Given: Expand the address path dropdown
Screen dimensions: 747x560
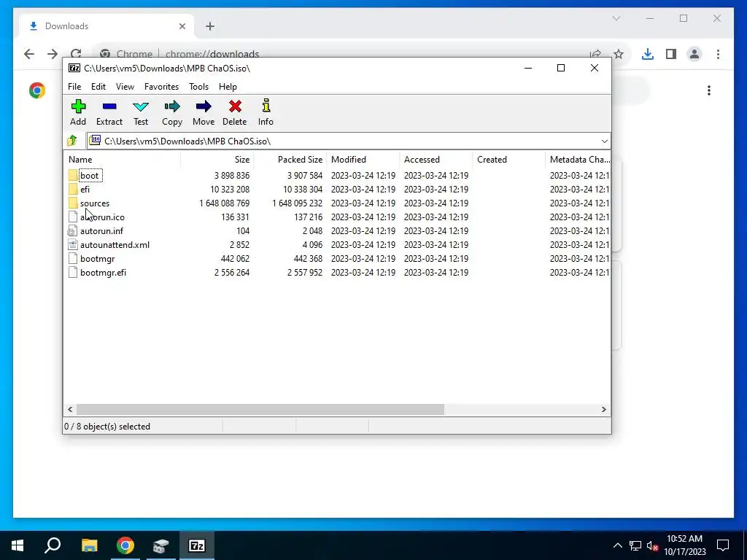Looking at the screenshot, I should coord(604,141).
